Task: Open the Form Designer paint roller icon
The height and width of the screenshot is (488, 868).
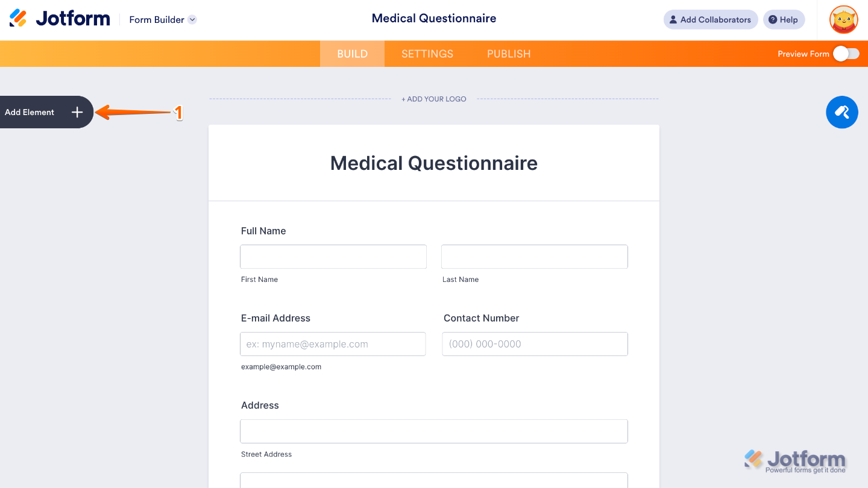Action: click(841, 112)
